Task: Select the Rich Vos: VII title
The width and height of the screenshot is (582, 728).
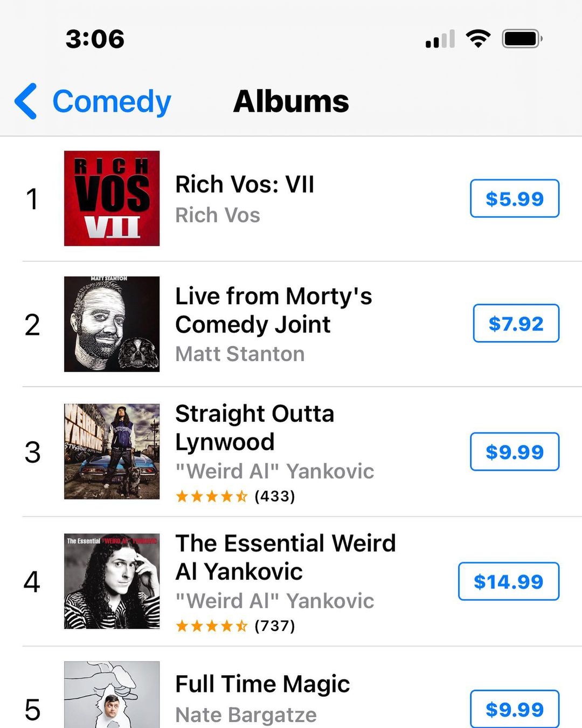Action: coord(244,184)
